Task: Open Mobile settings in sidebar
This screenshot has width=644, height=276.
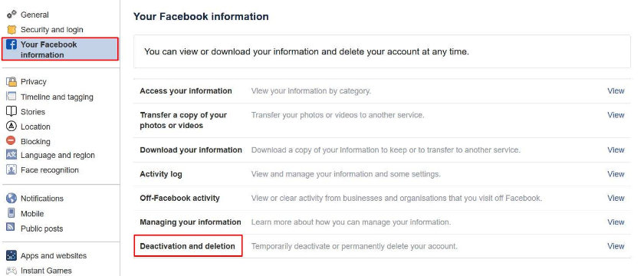Action: point(32,214)
